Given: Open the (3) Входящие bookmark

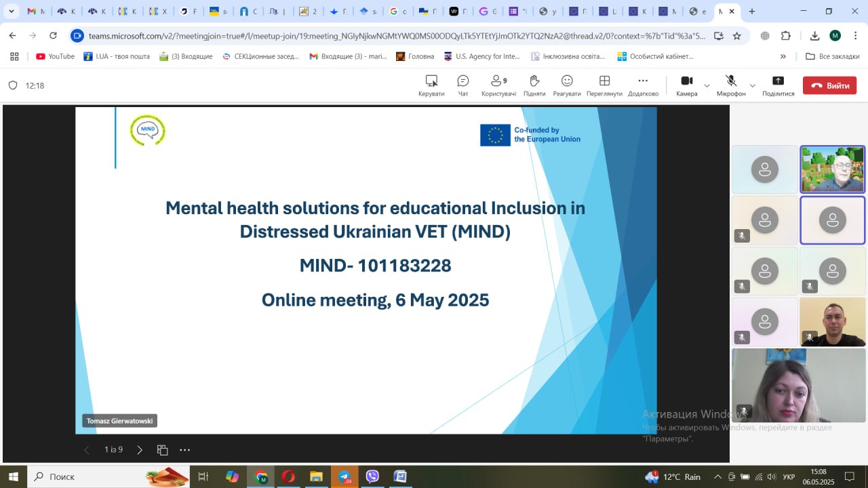Looking at the screenshot, I should pyautogui.click(x=186, y=56).
